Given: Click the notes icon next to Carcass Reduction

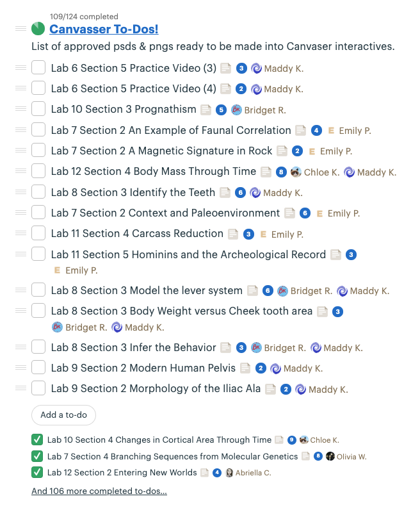Looking at the screenshot, I should pyautogui.click(x=233, y=234).
